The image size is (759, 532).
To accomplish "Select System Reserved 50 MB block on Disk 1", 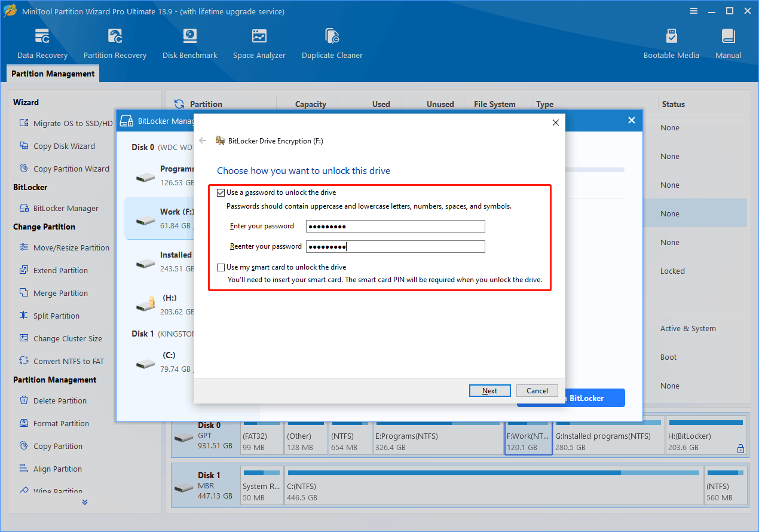I will [262, 486].
